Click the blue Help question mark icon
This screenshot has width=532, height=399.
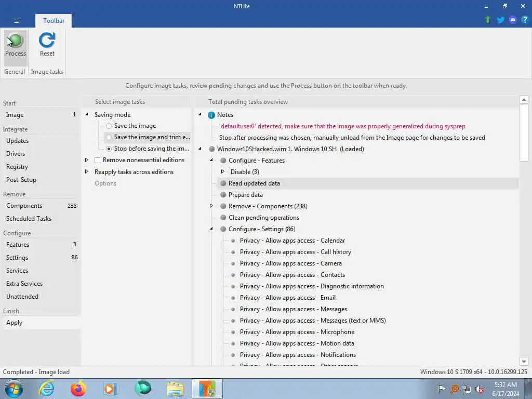[x=525, y=20]
